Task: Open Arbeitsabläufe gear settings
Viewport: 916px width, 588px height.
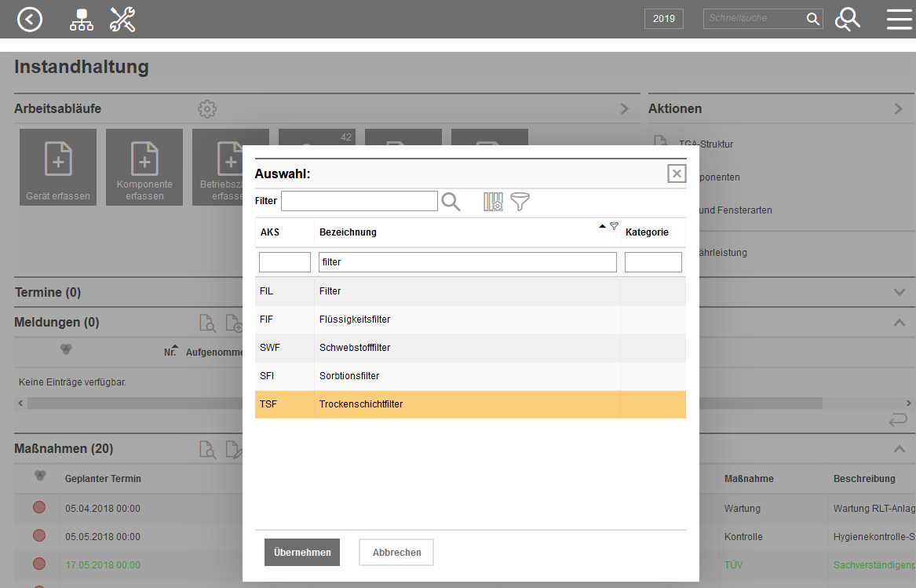Action: pos(206,109)
